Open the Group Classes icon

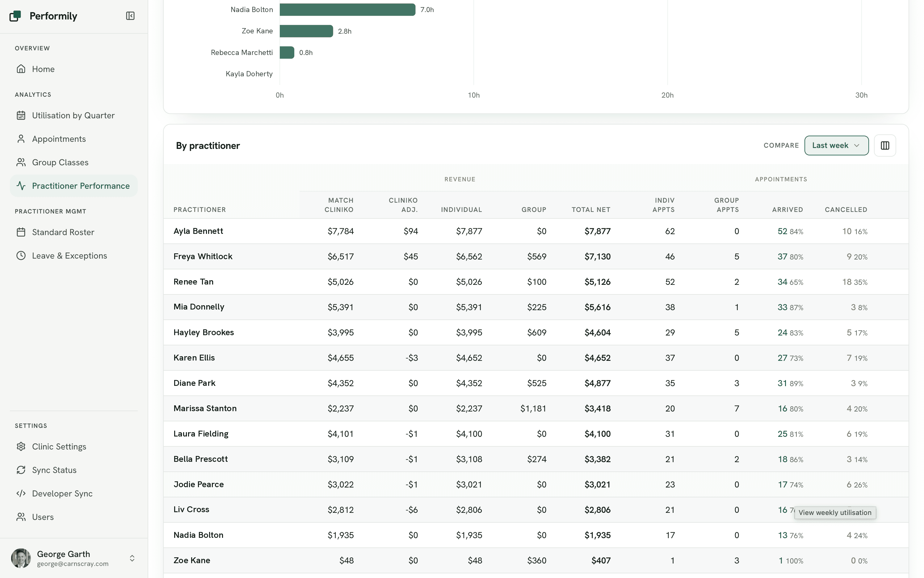pyautogui.click(x=21, y=162)
